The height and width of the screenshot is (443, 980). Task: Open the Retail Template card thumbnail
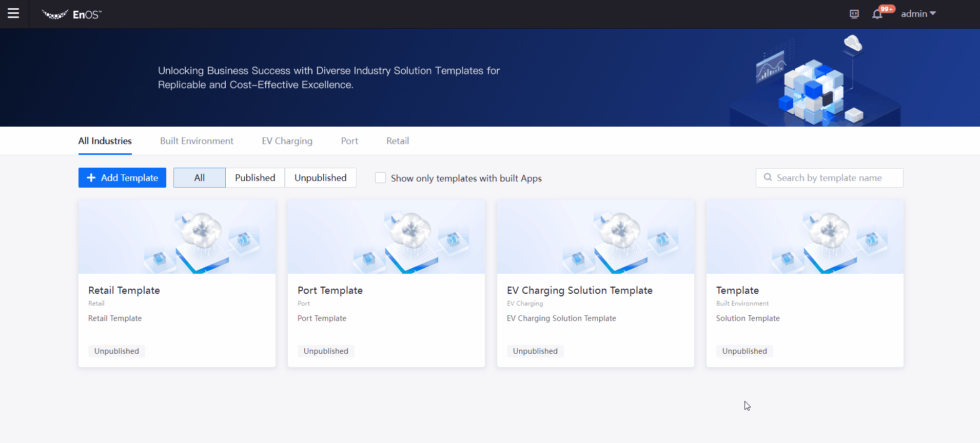pyautogui.click(x=177, y=237)
